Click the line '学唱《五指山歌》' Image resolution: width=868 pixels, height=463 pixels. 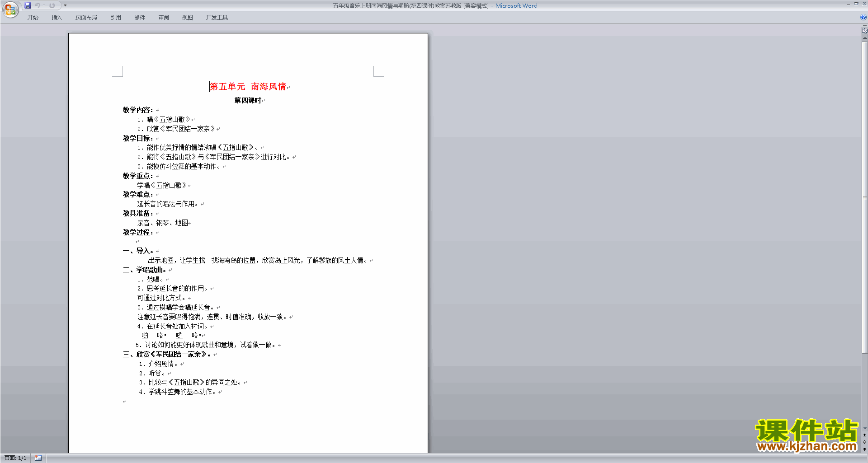(x=162, y=185)
